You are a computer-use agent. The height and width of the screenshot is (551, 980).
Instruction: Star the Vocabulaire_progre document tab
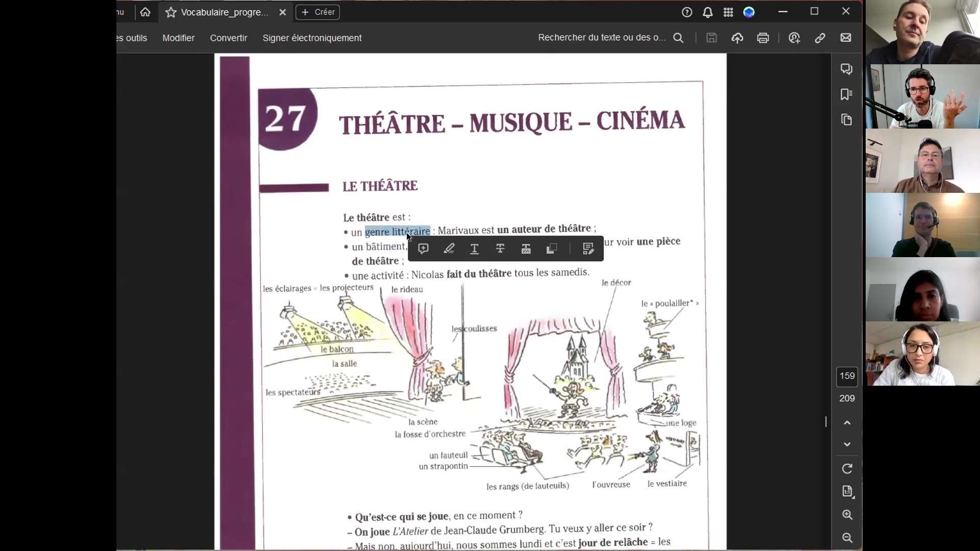click(x=171, y=12)
